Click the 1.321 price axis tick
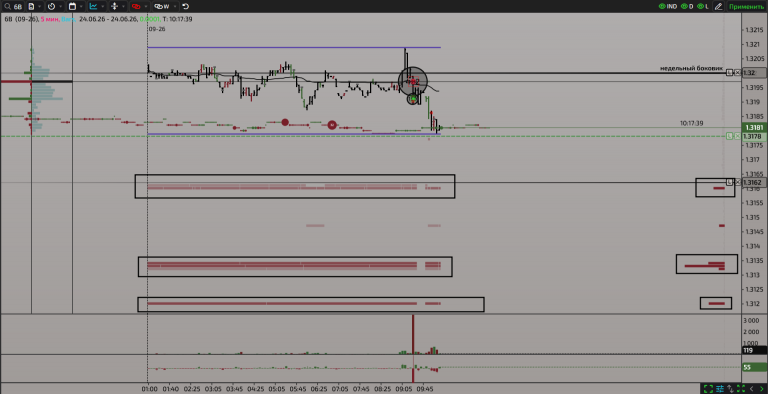 [752, 44]
